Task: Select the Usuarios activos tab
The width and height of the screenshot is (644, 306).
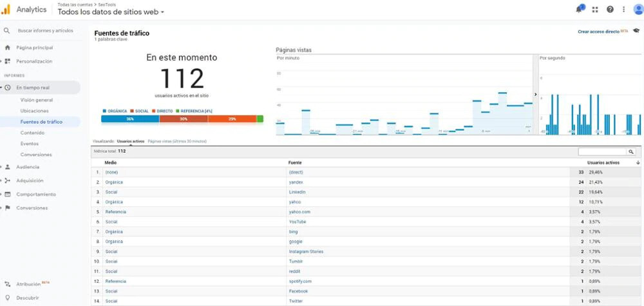Action: click(x=130, y=140)
